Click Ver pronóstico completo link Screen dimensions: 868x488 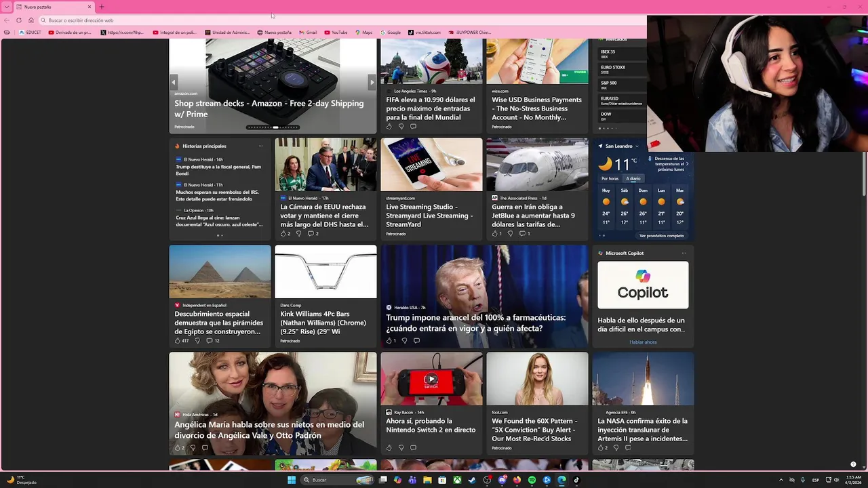661,236
